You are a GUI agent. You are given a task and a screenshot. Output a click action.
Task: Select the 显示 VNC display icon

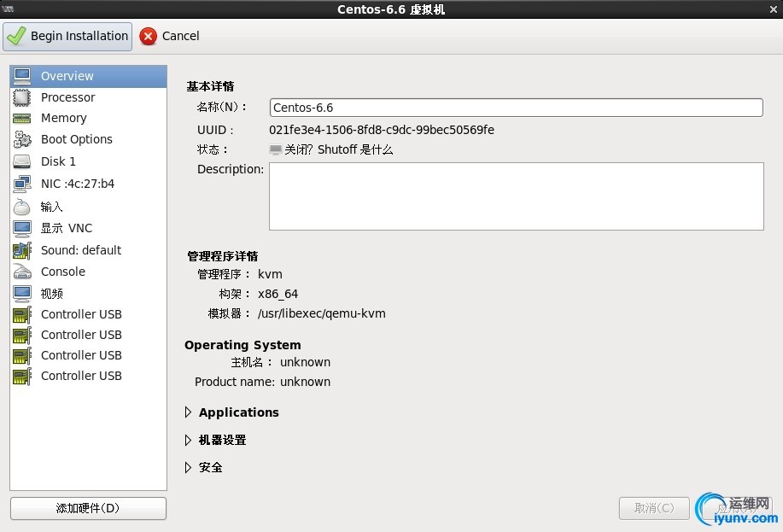(x=22, y=228)
